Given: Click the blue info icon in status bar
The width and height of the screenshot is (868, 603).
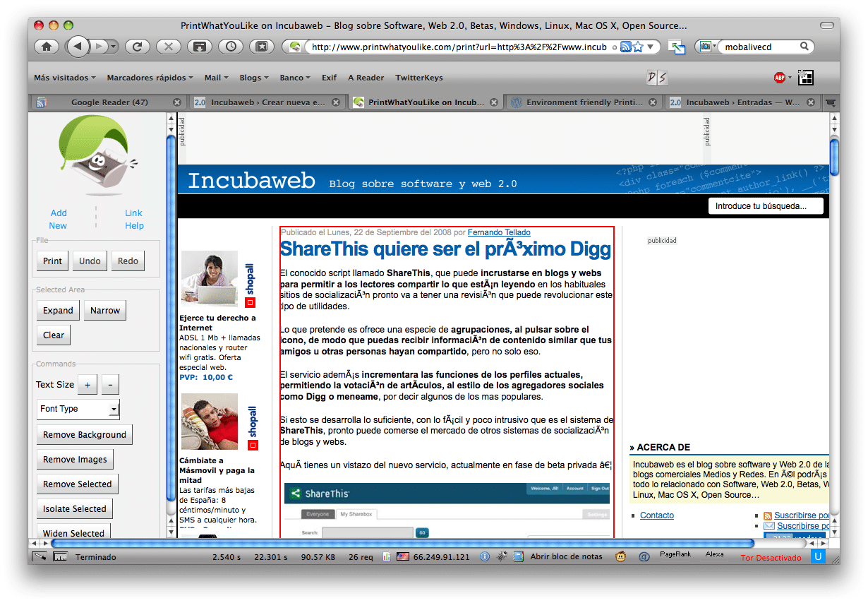Looking at the screenshot, I should [485, 556].
